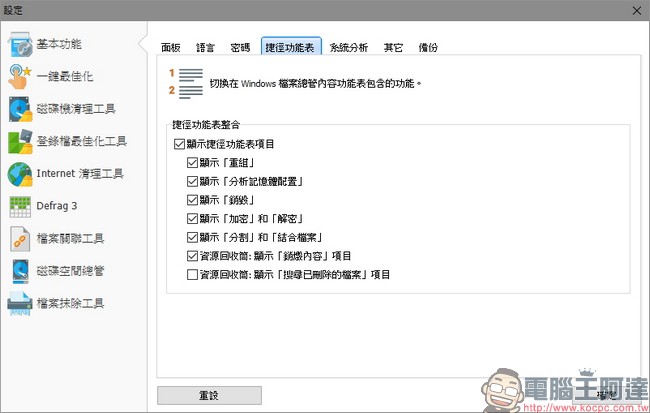
Task: Open the 系統分析 tab
Action: click(x=348, y=47)
